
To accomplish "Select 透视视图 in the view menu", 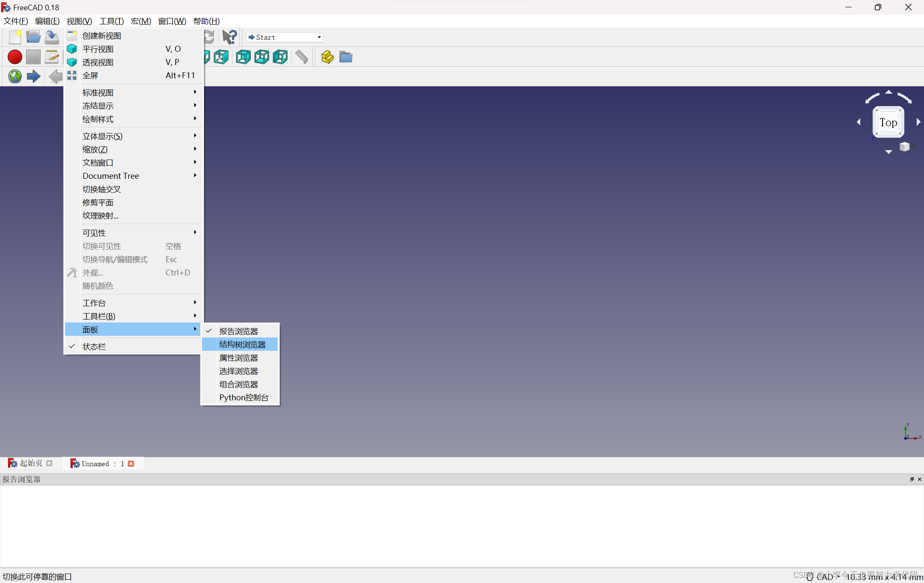I will (98, 62).
